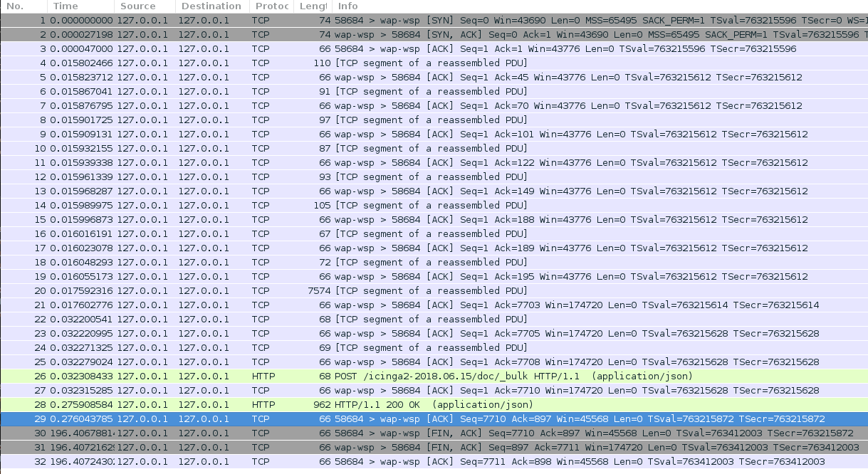Select packet 17 with Ack=189

(434, 248)
